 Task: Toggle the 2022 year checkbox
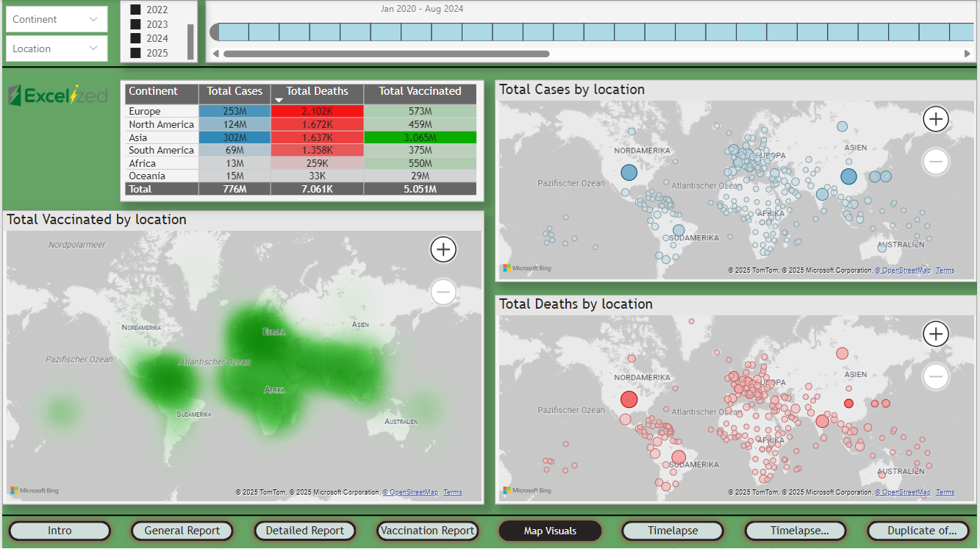(135, 10)
